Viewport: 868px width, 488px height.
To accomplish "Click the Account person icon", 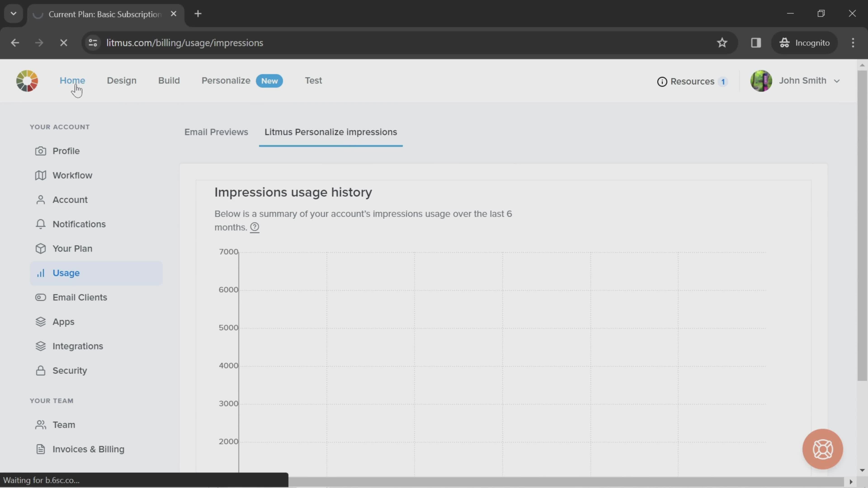I will (x=40, y=200).
